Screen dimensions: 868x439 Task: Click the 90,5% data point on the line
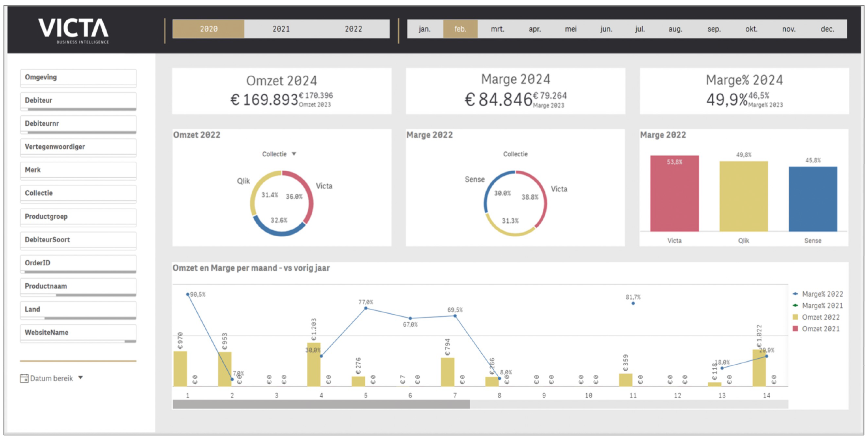188,294
